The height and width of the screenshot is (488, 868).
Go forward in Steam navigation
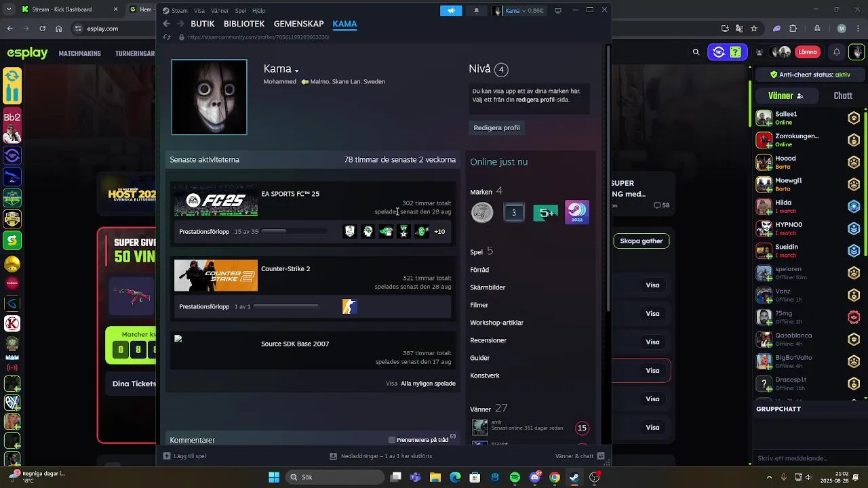coord(180,24)
